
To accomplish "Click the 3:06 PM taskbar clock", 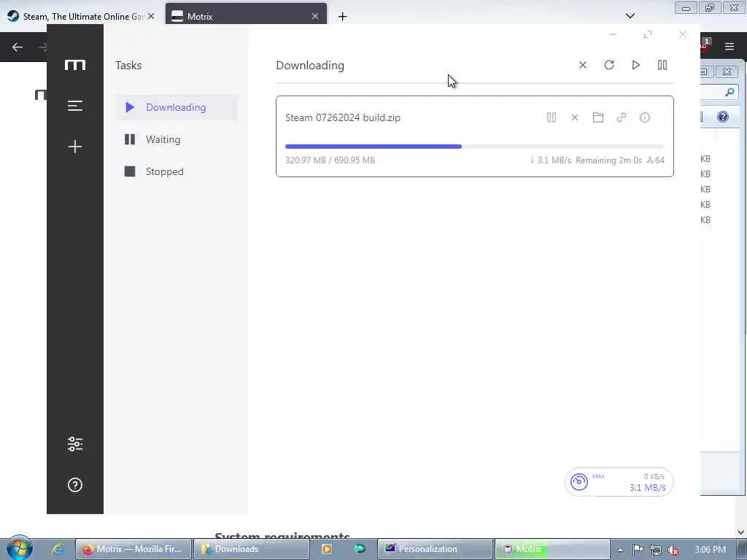I will click(x=710, y=550).
